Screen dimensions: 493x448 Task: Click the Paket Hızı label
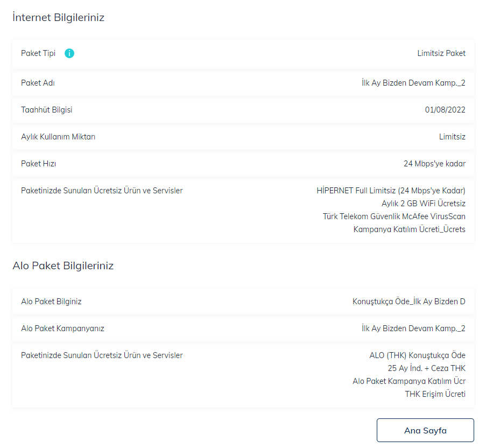tap(38, 164)
